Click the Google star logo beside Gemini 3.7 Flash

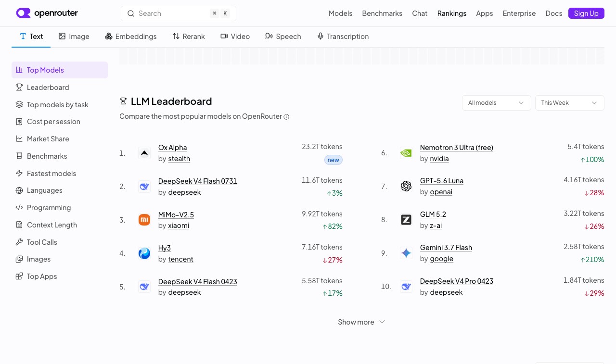[x=406, y=253]
